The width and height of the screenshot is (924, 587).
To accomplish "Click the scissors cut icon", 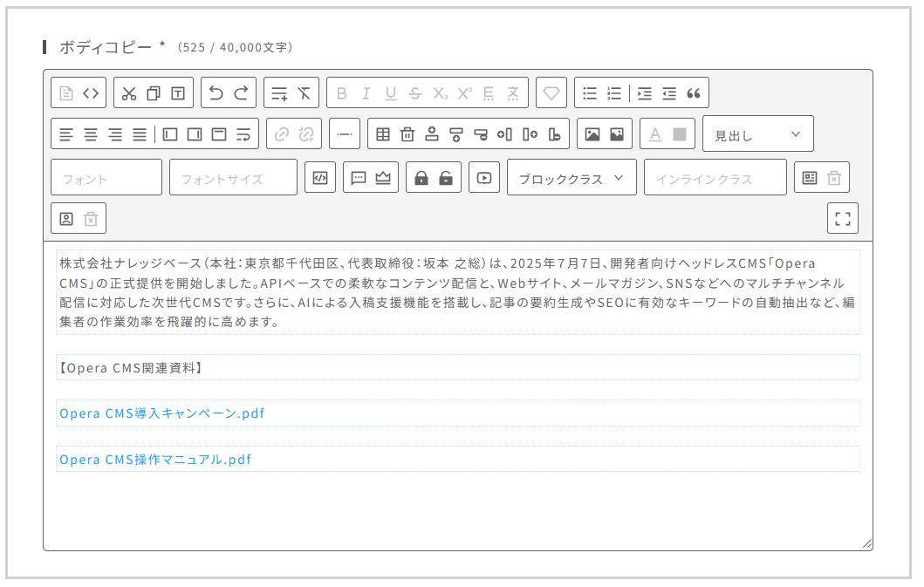I will pos(129,93).
